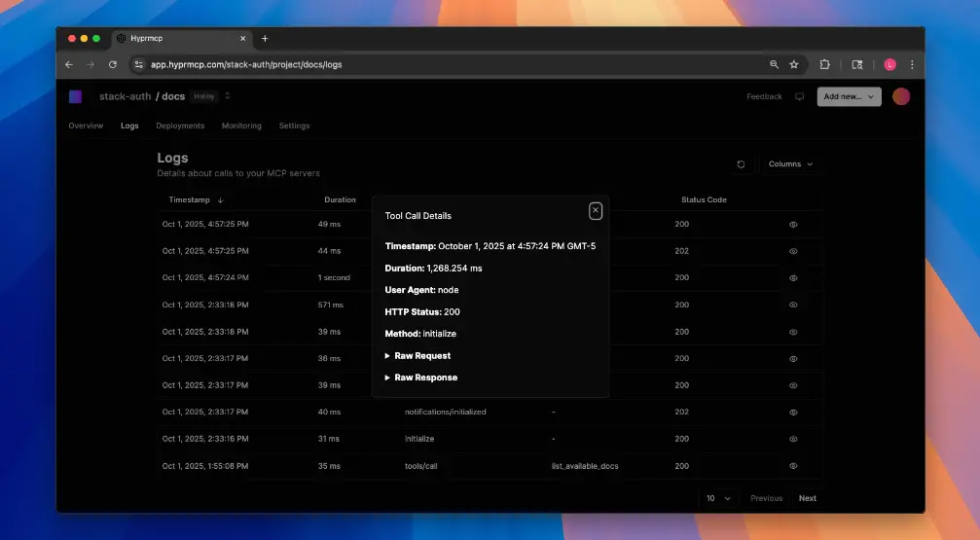
Task: Open the Deployments tab
Action: point(180,126)
